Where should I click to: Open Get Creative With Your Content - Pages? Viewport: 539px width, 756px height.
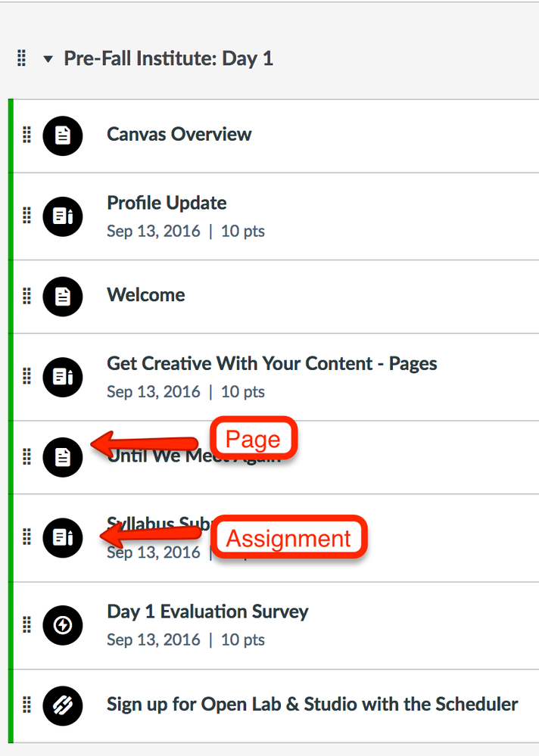272,363
